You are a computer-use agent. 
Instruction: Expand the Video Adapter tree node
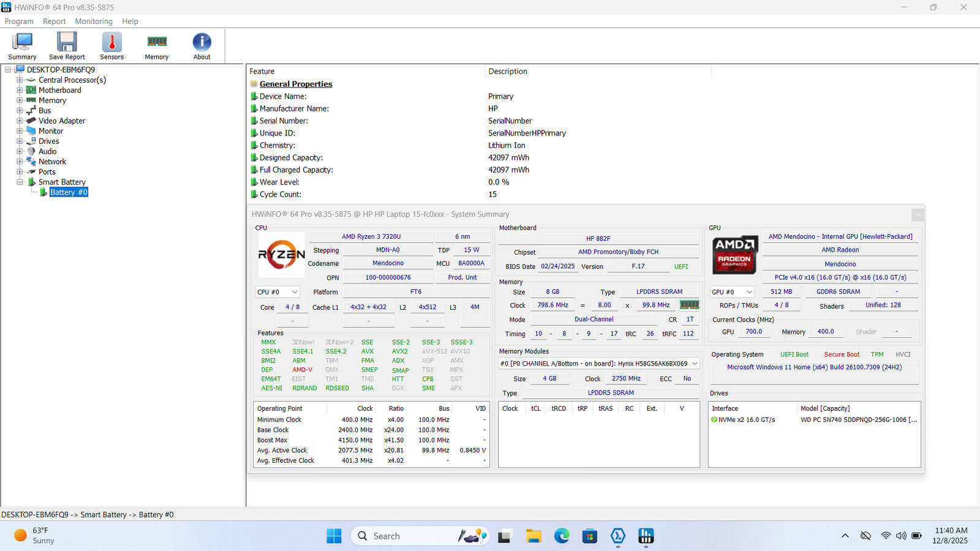point(20,121)
